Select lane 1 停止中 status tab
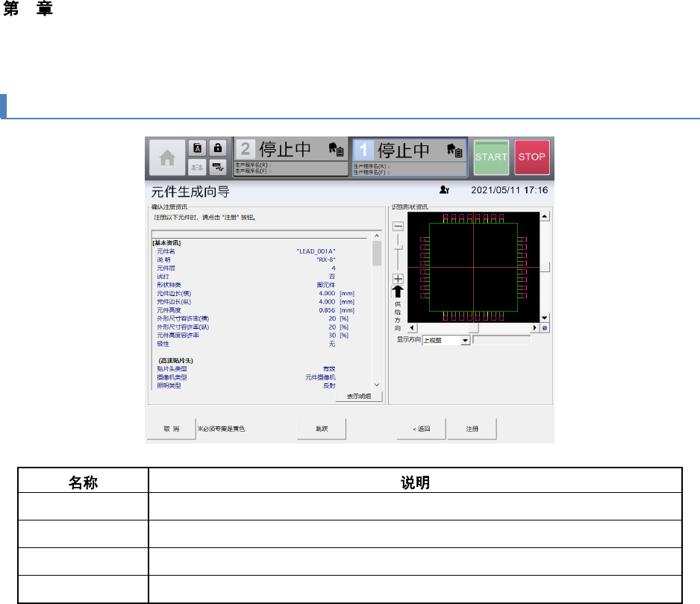Image resolution: width=700 pixels, height=604 pixels. (410, 157)
